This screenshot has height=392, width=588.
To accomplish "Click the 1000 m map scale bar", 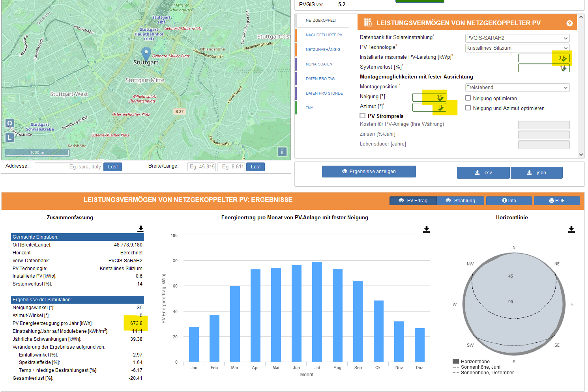I will pos(37,152).
